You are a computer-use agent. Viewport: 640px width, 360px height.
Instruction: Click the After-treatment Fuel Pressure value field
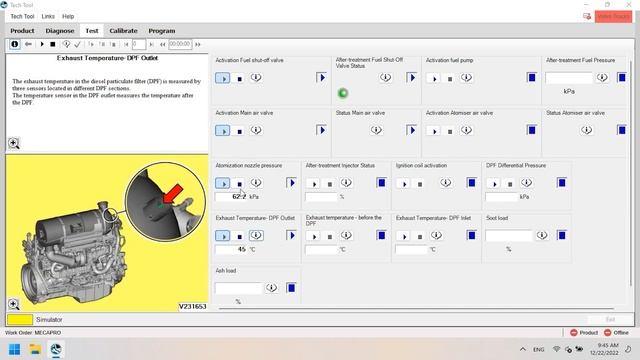(x=569, y=78)
